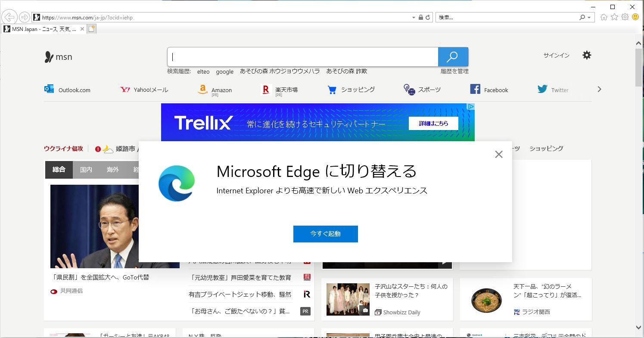This screenshot has height=338, width=644.
Task: Click the ramen bowl thumbnail
Action: (486, 299)
